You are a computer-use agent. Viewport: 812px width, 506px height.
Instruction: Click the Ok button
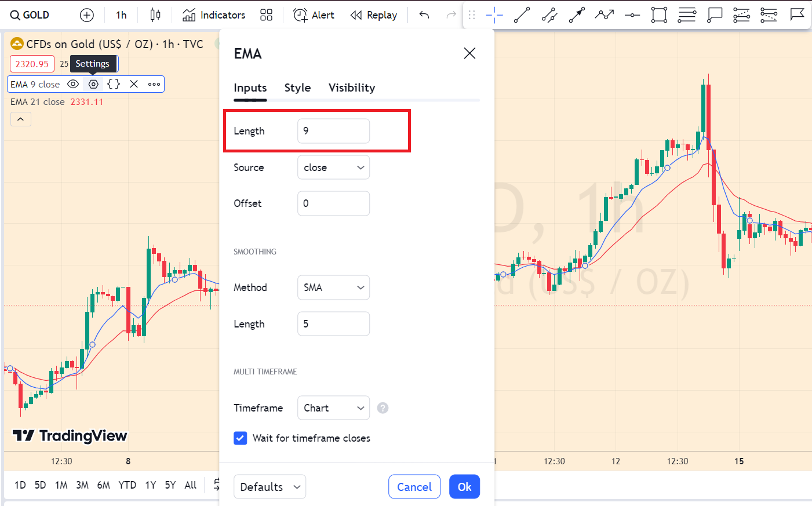[x=464, y=487]
